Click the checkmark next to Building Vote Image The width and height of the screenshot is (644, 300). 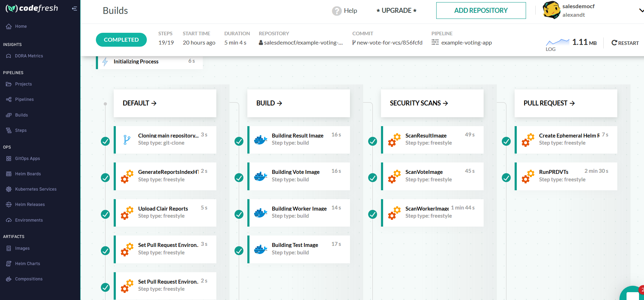tap(239, 177)
